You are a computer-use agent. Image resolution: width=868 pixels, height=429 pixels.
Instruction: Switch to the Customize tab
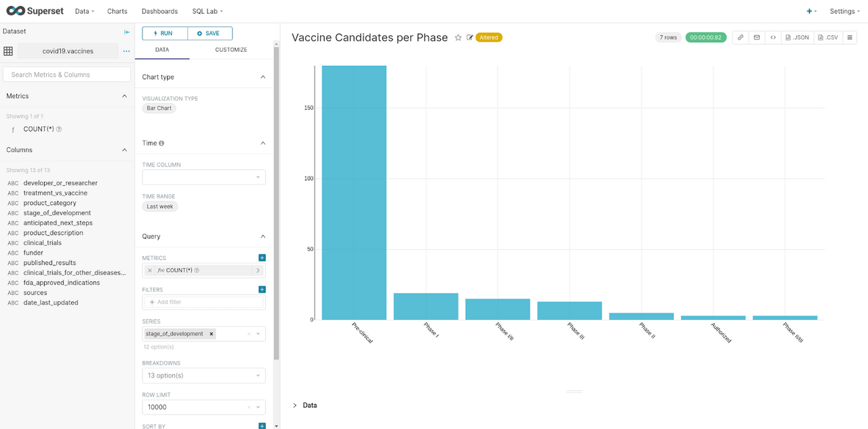pyautogui.click(x=231, y=49)
